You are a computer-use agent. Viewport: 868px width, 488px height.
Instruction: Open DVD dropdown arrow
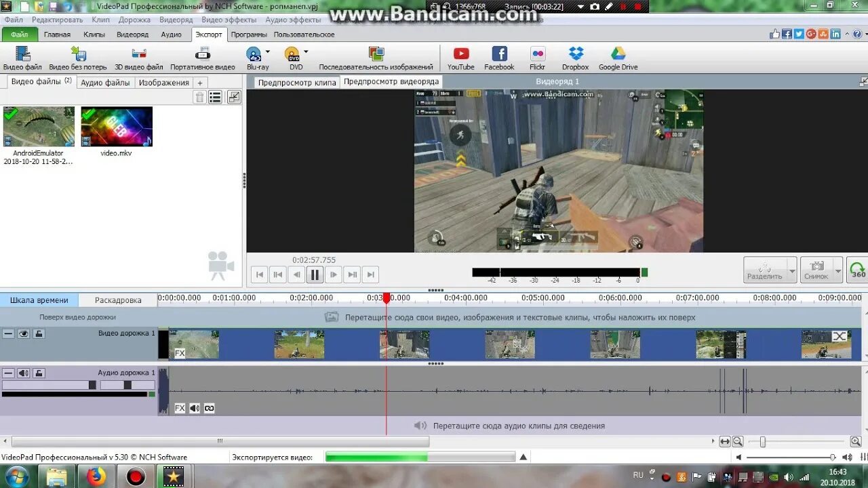click(x=306, y=52)
